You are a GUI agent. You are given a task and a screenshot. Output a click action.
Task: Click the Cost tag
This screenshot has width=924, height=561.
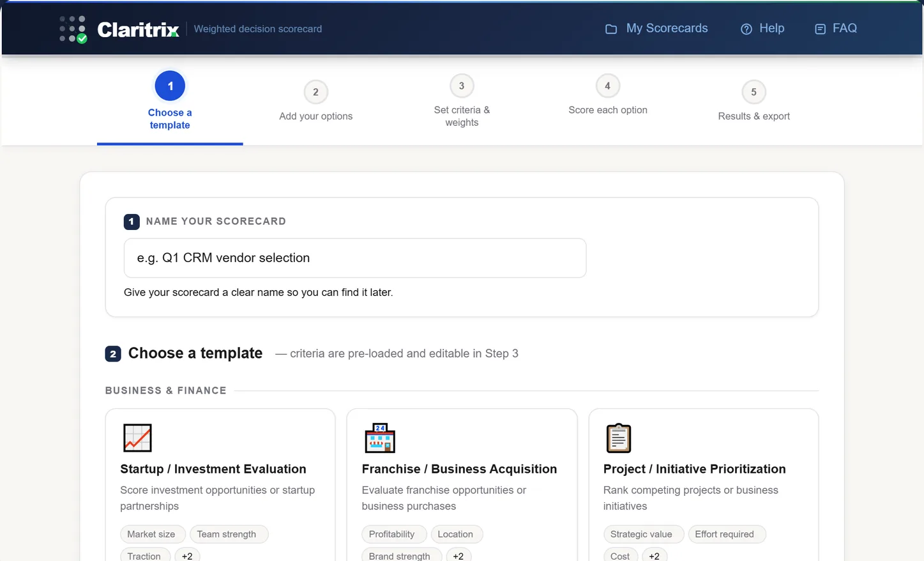click(620, 555)
